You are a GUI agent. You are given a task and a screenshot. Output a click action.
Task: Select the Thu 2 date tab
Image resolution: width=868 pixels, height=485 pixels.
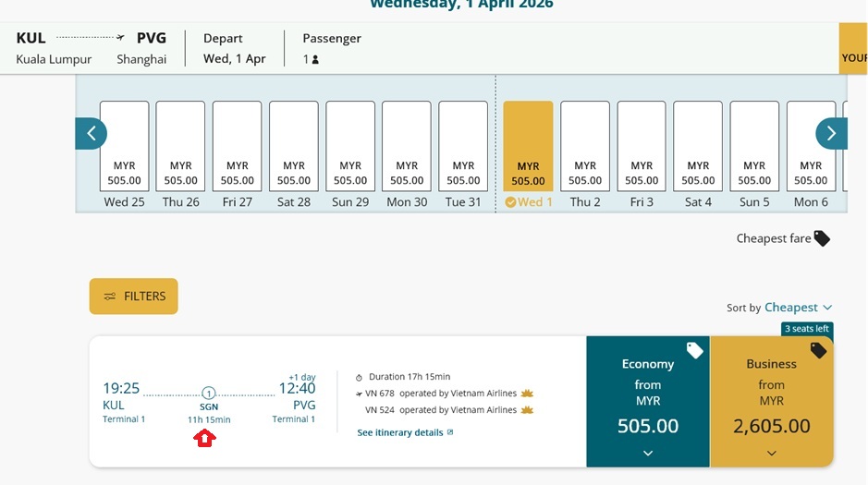[585, 155]
